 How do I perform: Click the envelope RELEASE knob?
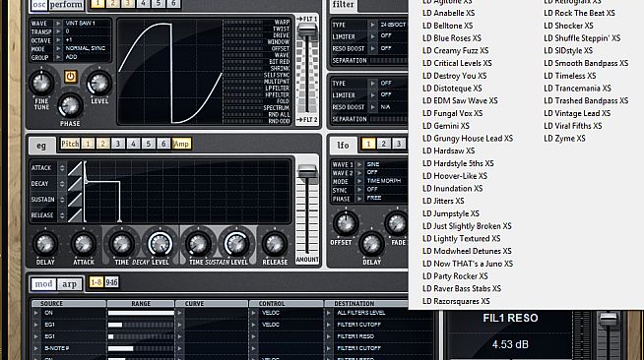[275, 244]
